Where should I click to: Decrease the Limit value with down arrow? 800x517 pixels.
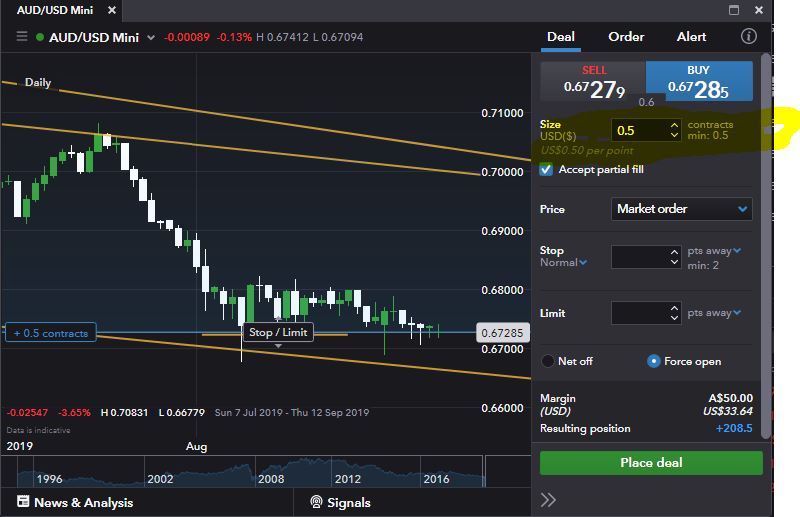[674, 318]
